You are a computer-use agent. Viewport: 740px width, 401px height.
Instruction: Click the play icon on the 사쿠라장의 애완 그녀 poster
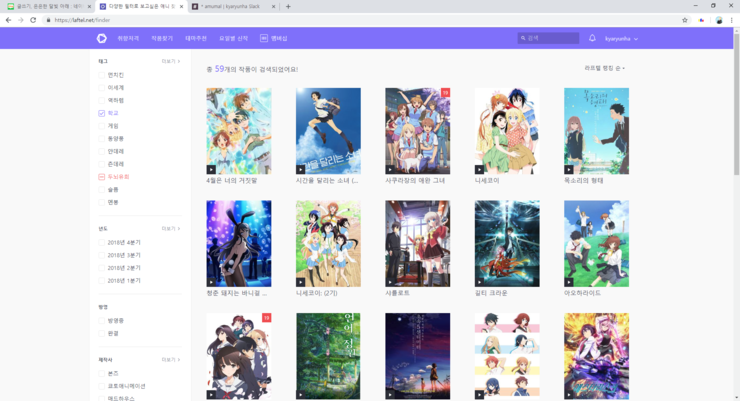(x=390, y=169)
